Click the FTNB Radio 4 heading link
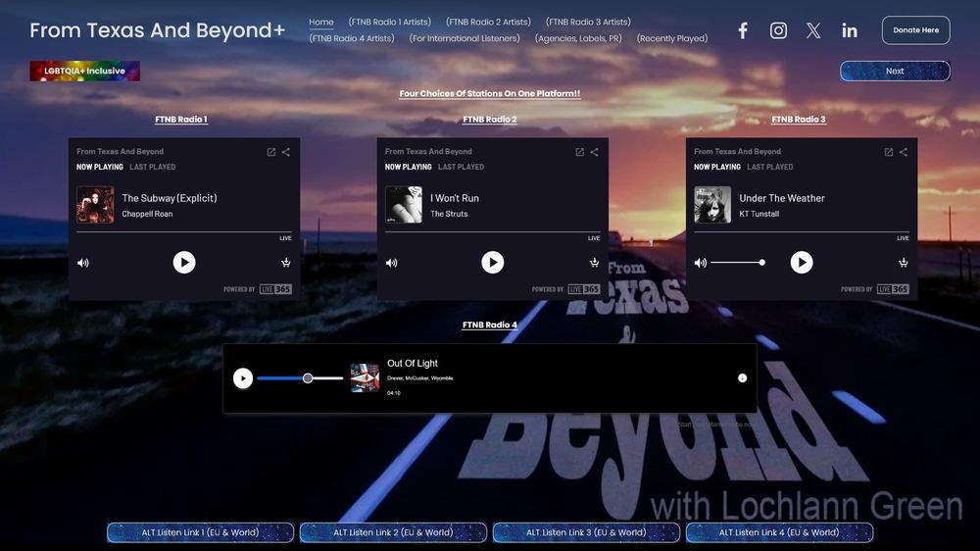 coord(489,325)
